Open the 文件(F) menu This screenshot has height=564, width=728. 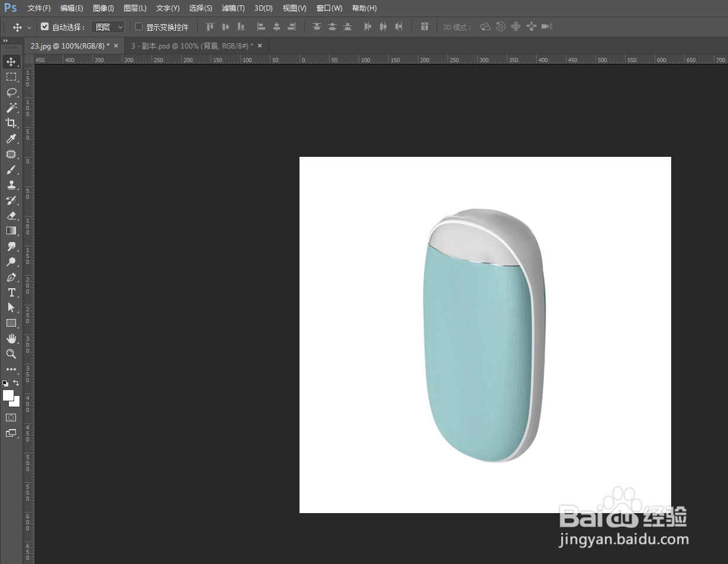point(39,8)
